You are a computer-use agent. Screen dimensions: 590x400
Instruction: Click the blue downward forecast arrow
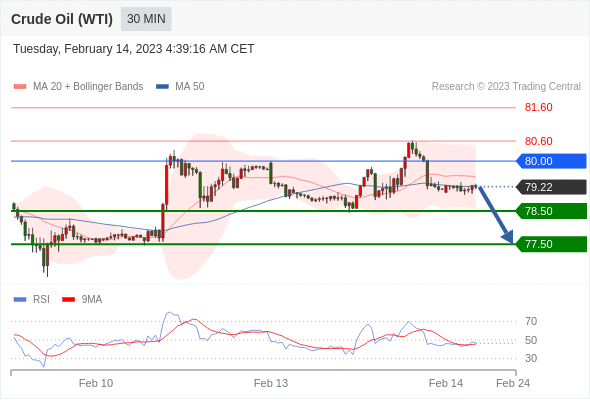tap(496, 215)
